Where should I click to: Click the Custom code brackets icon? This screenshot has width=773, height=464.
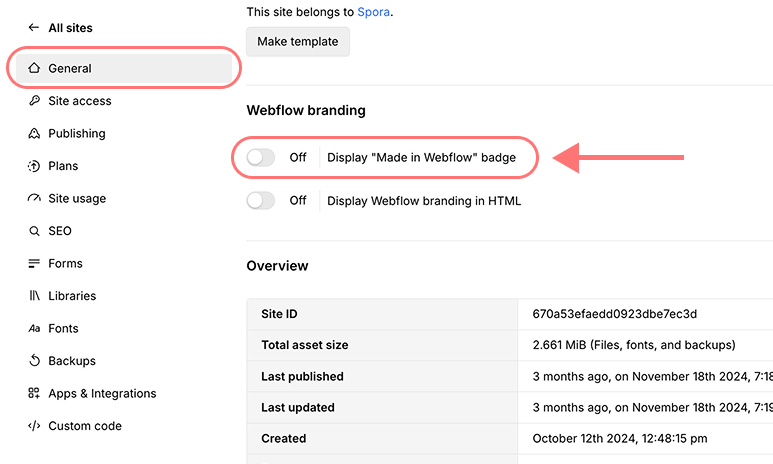[x=34, y=426]
